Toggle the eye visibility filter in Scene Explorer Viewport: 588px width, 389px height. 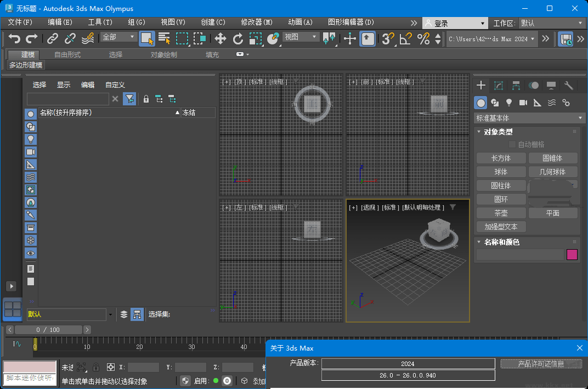[30, 253]
